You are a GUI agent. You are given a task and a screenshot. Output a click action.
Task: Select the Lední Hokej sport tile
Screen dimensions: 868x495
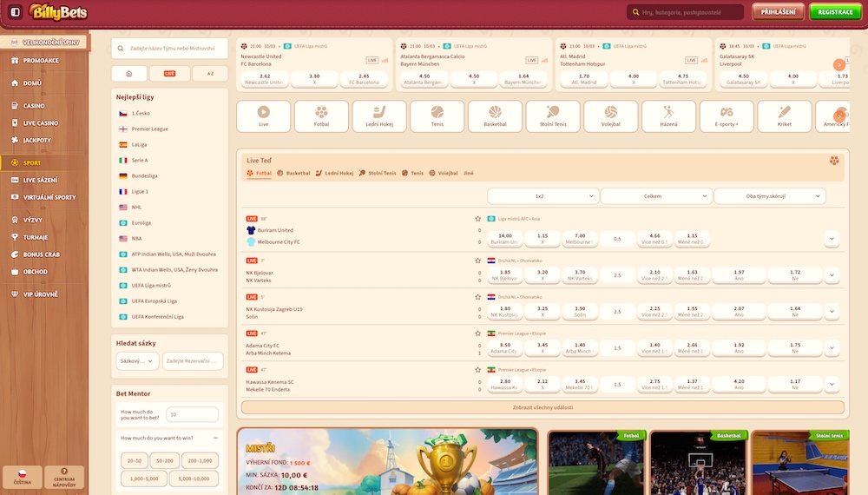click(379, 116)
